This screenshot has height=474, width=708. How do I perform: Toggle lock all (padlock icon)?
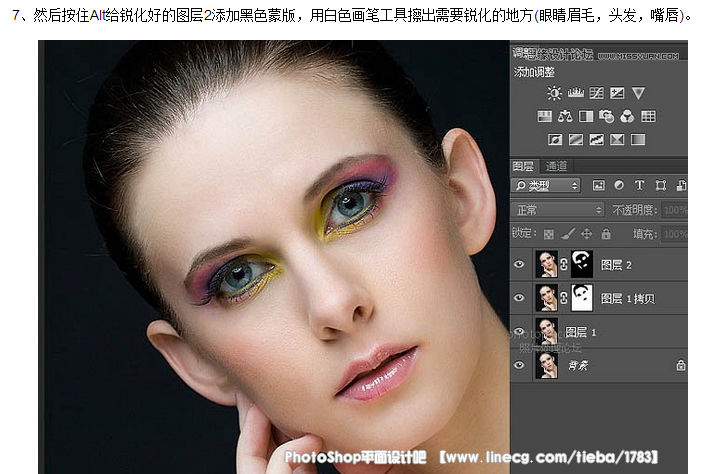pyautogui.click(x=606, y=234)
